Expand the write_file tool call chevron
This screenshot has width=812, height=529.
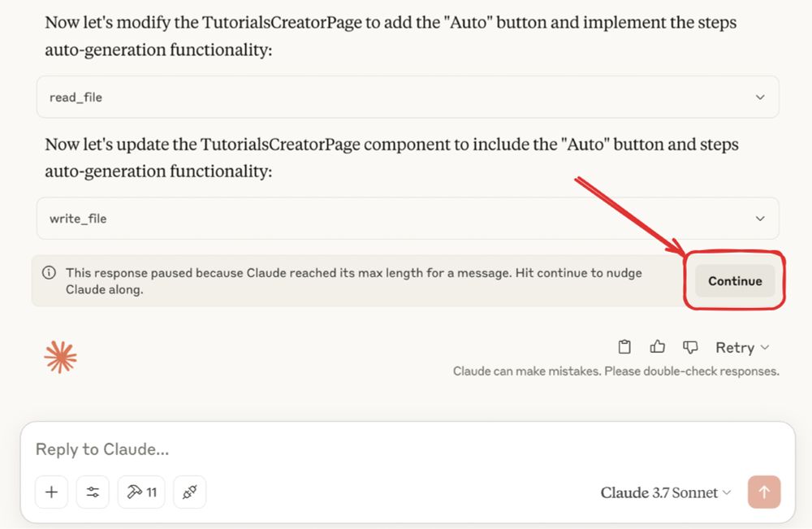click(x=760, y=218)
